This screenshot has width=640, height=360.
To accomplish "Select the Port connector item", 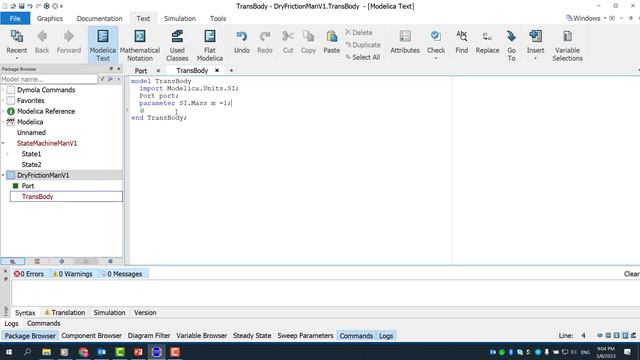I will tap(28, 186).
